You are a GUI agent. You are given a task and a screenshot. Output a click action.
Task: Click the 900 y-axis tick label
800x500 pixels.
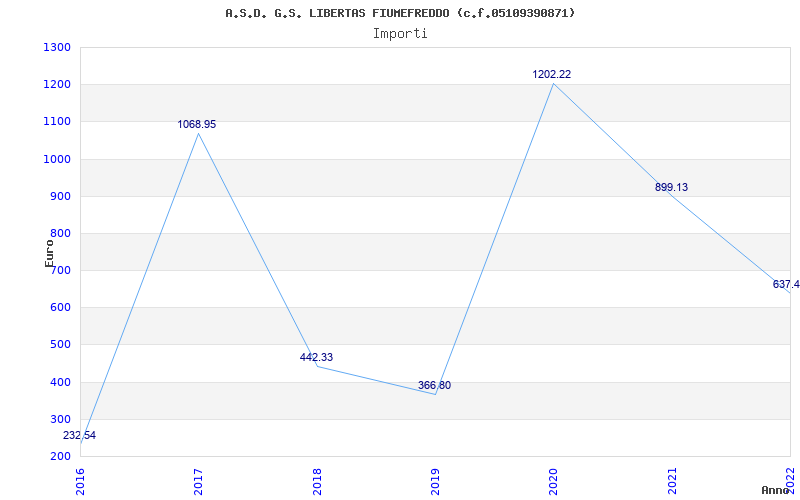(x=60, y=196)
